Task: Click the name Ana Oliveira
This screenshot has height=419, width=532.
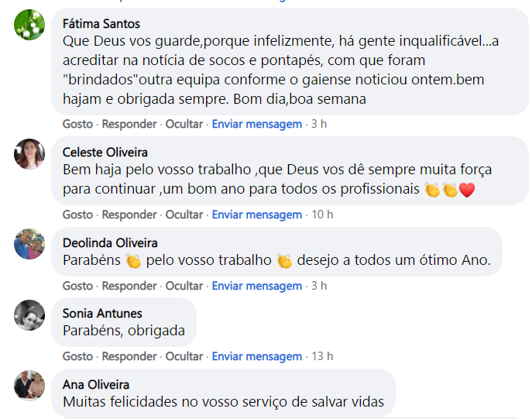Action: 96,384
